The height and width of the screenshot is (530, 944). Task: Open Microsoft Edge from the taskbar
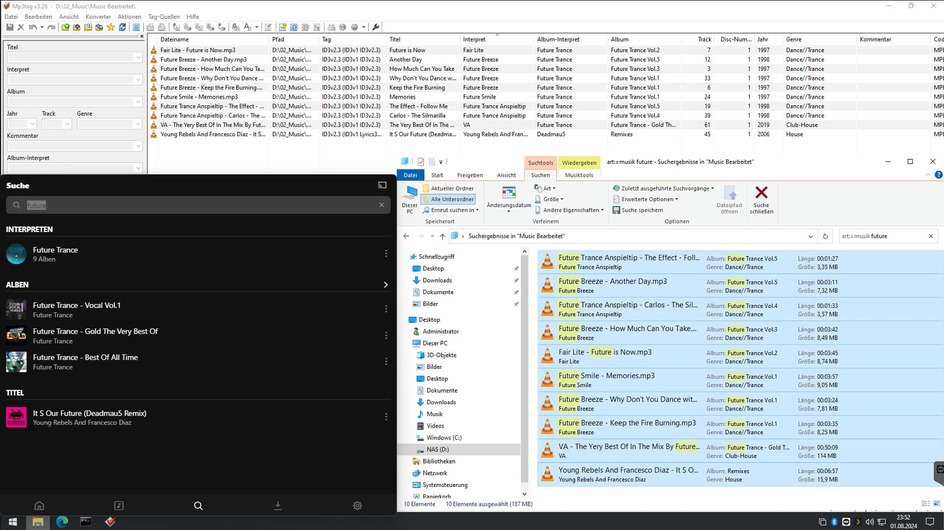tap(61, 522)
